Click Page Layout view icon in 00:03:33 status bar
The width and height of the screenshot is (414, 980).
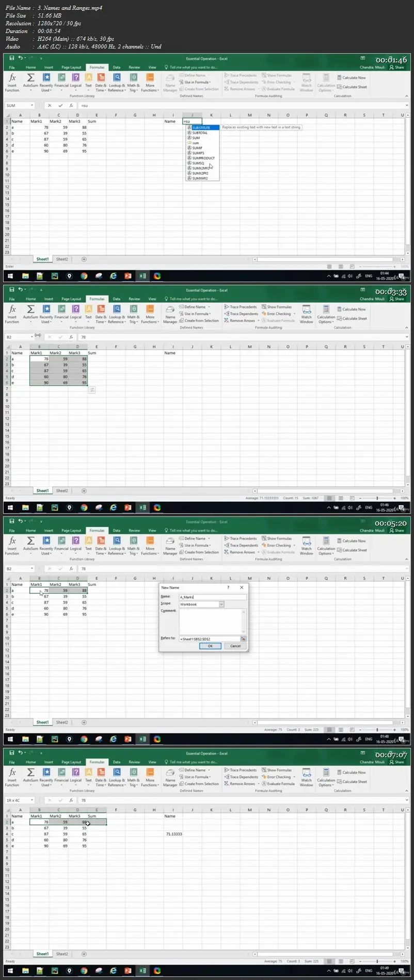point(341,498)
